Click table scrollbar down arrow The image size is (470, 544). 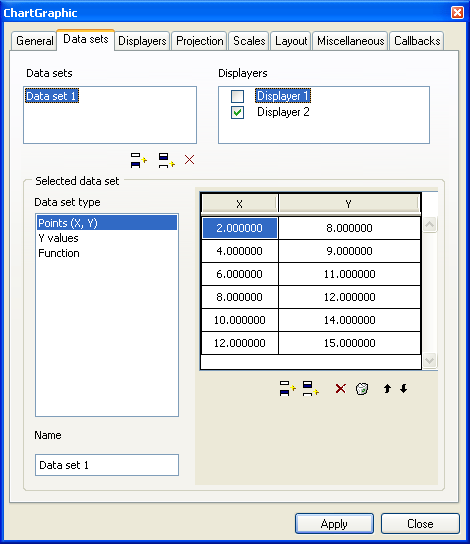click(429, 361)
